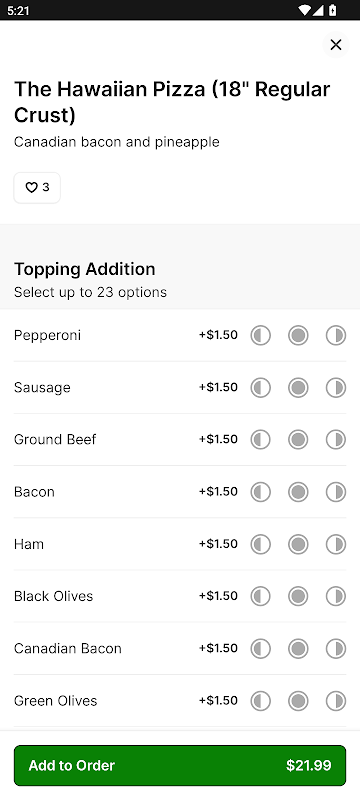Screen dimensions: 360x800
Task: Click the Add to Order button
Action: (x=180, y=765)
